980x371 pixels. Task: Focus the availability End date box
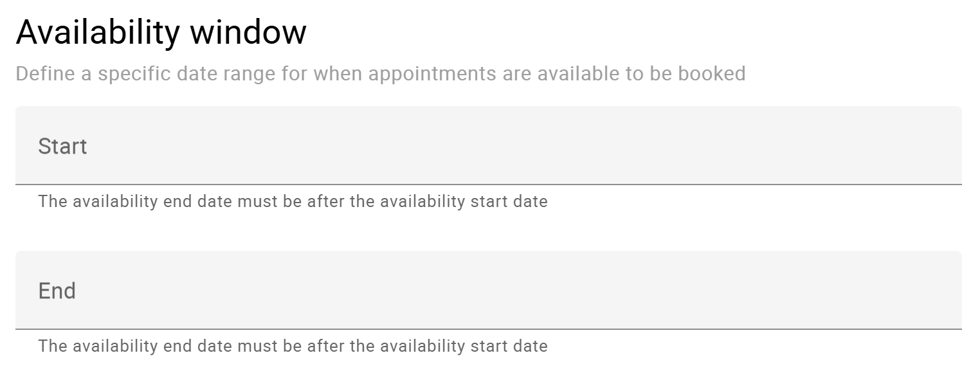pos(489,290)
